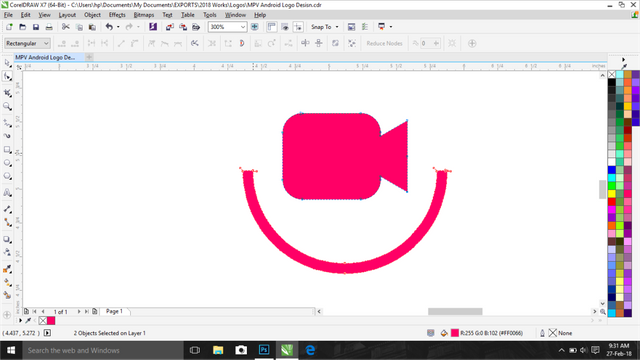Image resolution: width=640 pixels, height=360 pixels.
Task: Choose the Crop tool in the toolbox
Action: [x=7, y=93]
